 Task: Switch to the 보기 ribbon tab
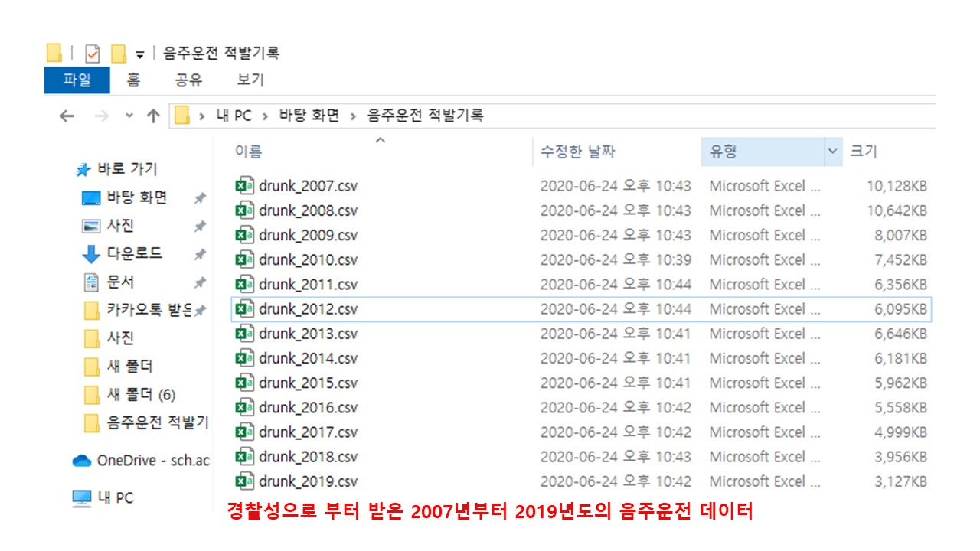[250, 80]
